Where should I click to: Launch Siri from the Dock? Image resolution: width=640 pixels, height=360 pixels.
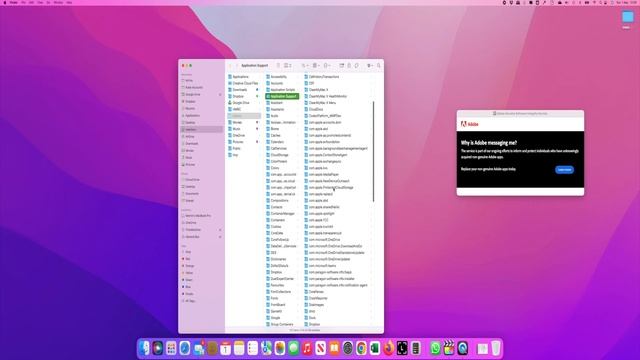click(x=158, y=348)
